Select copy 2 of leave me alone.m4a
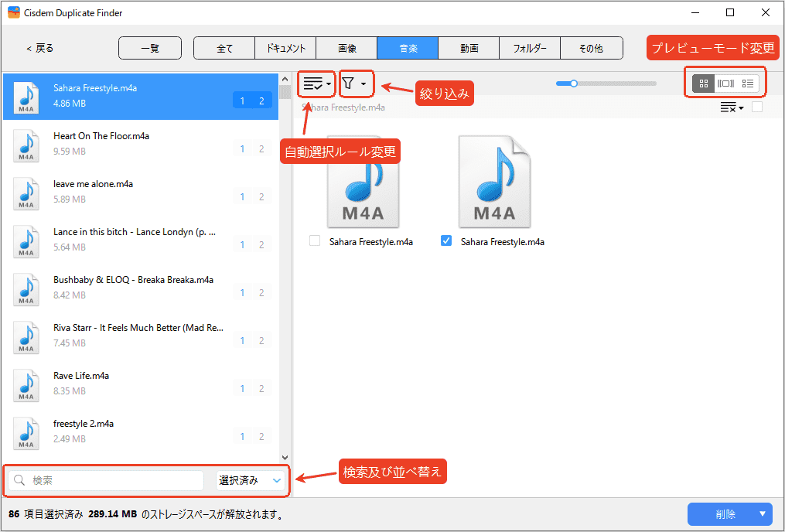The width and height of the screenshot is (785, 532). pos(261,196)
